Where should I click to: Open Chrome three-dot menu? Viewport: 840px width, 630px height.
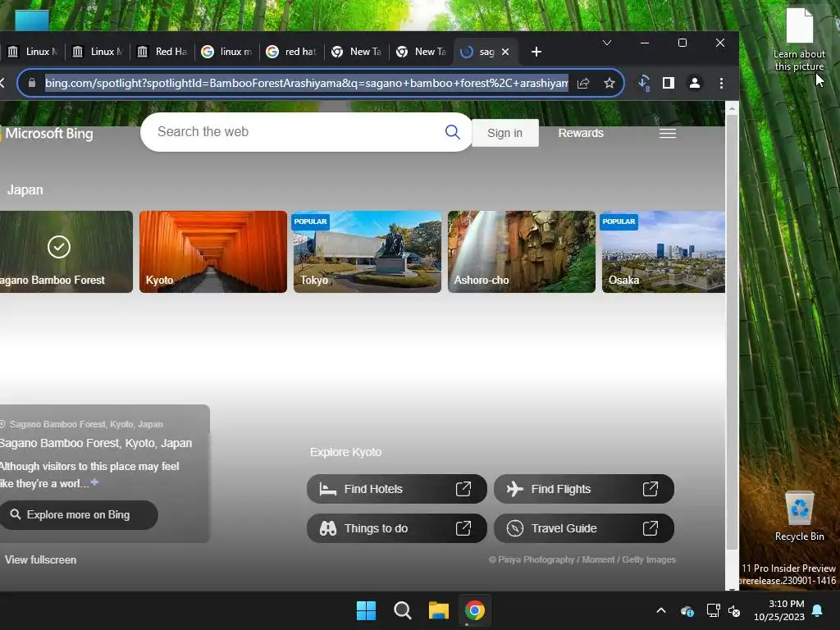[722, 83]
